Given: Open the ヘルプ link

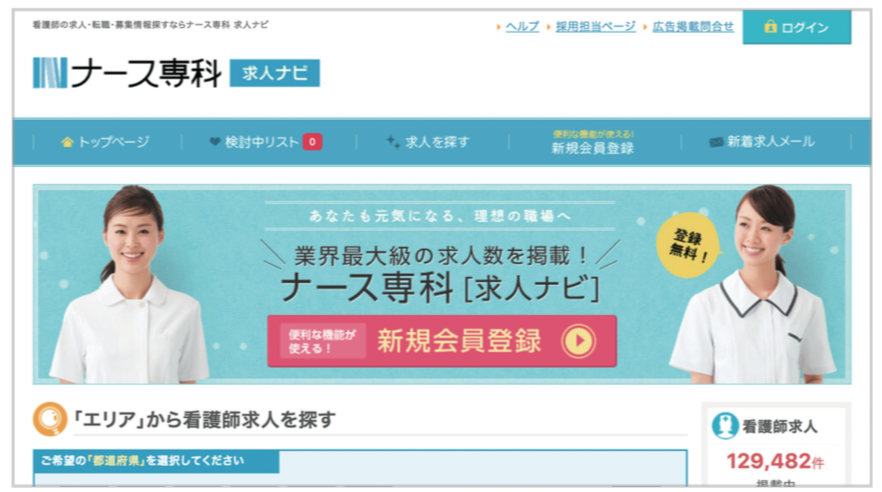Looking at the screenshot, I should [x=522, y=26].
